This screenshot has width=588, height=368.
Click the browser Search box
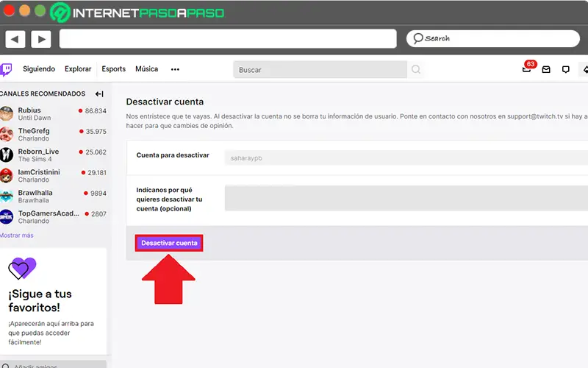pos(493,39)
